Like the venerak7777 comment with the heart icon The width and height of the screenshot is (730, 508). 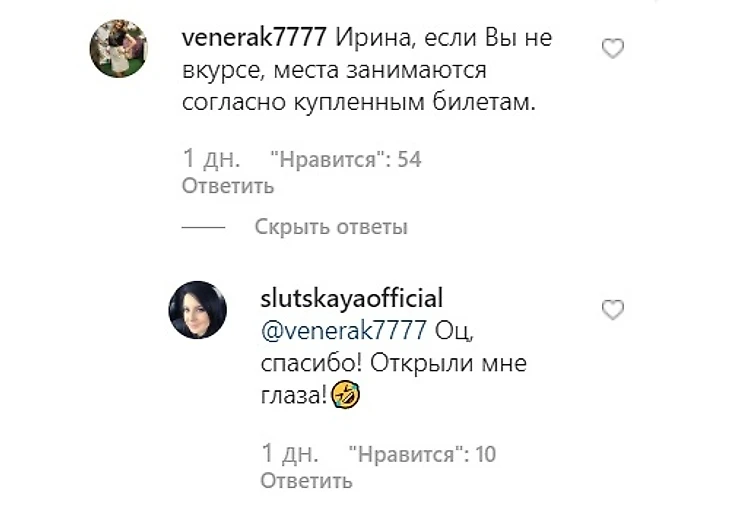tap(613, 49)
